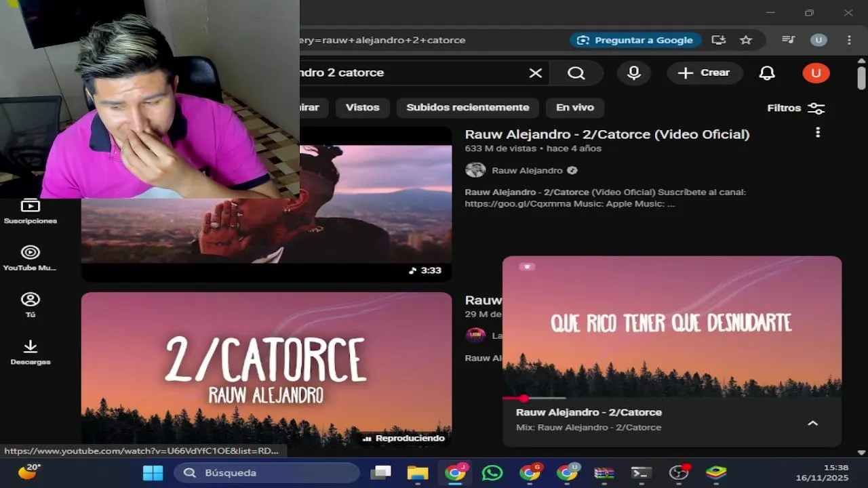Bookmark this page with the star icon

coord(746,40)
